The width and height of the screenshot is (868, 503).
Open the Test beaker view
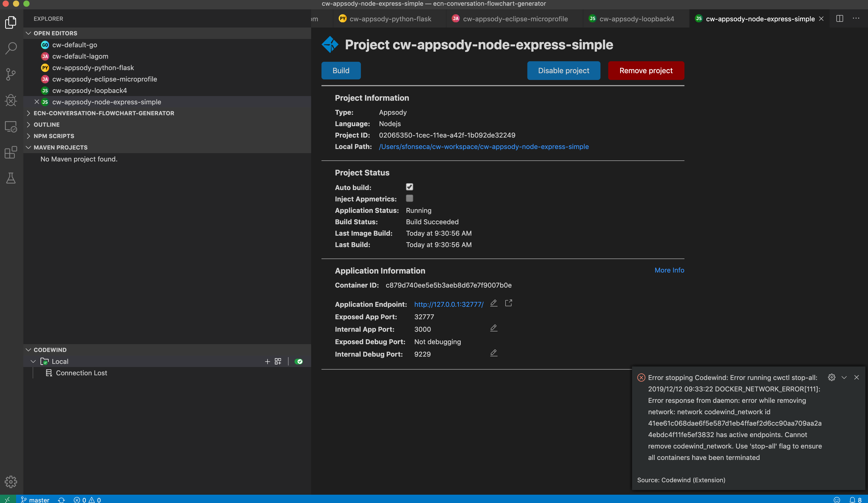pos(11,178)
